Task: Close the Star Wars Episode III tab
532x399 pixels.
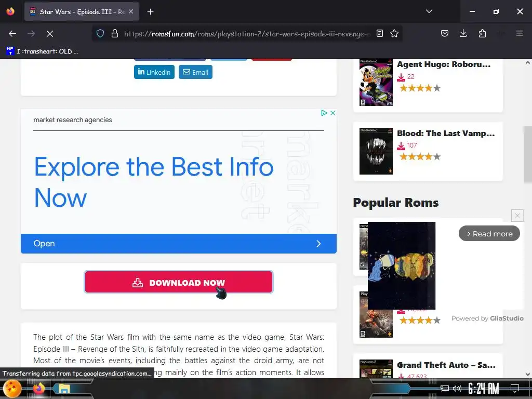Action: pyautogui.click(x=131, y=11)
